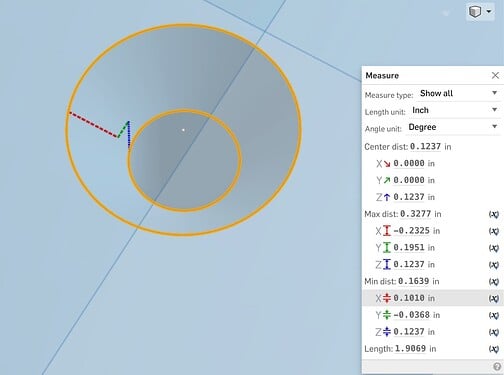The height and width of the screenshot is (375, 504).
Task: Create variable from Max dist Z 0.1237
Action: 494,265
